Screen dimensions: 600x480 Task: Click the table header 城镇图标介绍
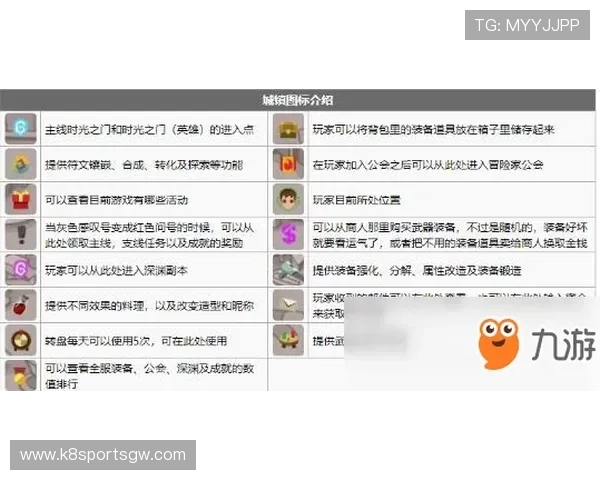coord(298,100)
